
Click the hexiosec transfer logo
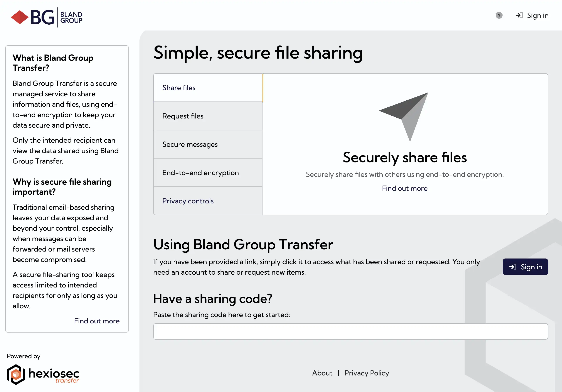coord(43,374)
